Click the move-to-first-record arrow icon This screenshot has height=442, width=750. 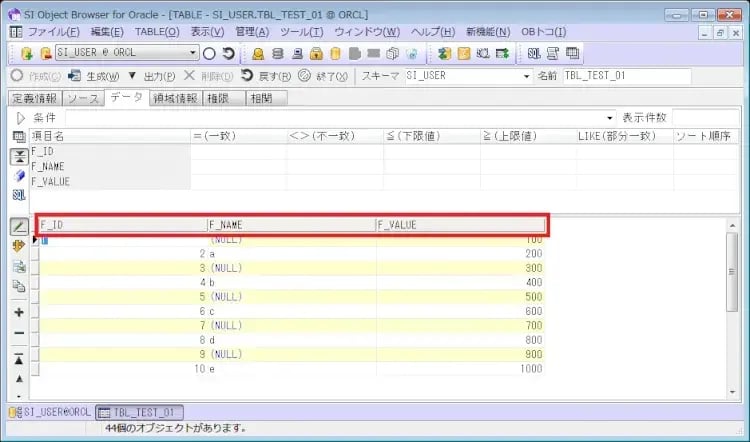coord(19,358)
